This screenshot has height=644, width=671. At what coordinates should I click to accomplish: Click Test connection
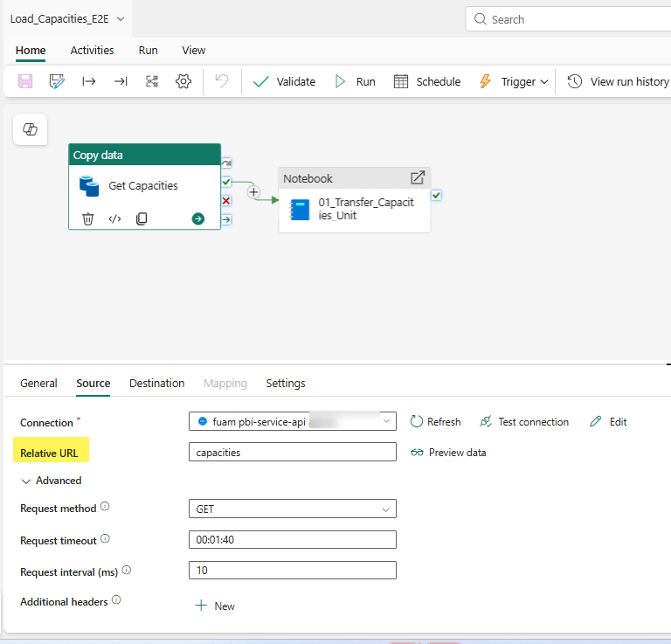[523, 422]
